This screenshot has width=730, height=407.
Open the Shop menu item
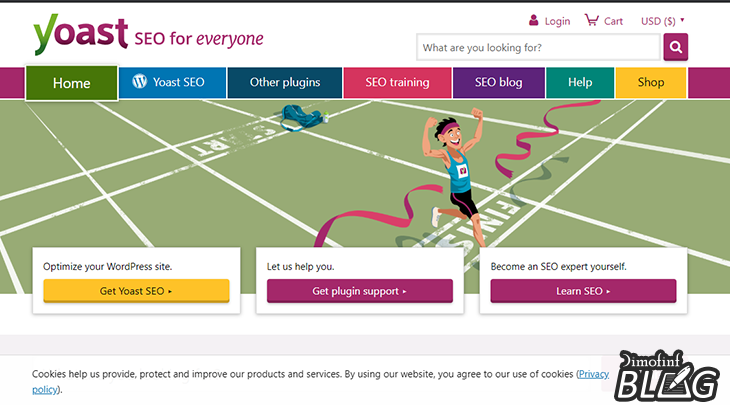coord(651,82)
